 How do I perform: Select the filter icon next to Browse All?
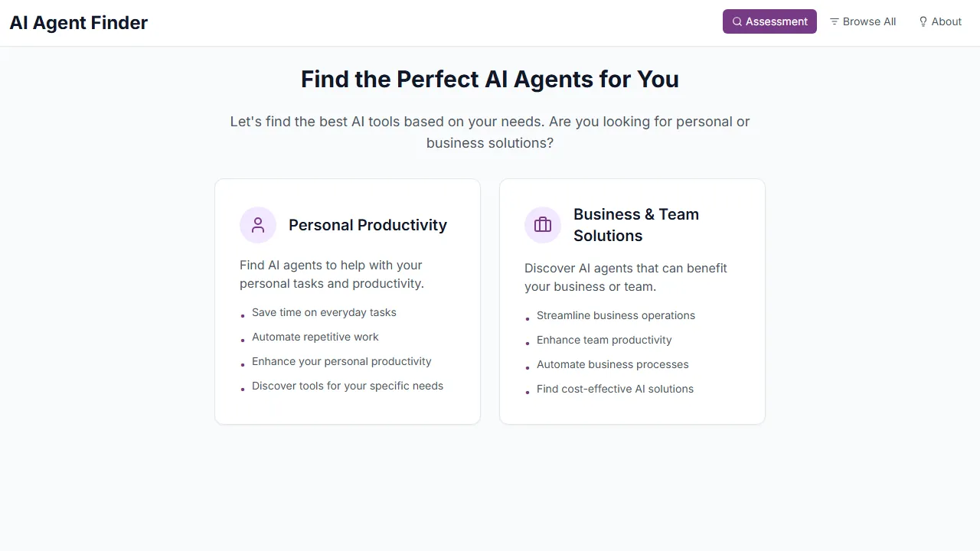click(x=834, y=21)
